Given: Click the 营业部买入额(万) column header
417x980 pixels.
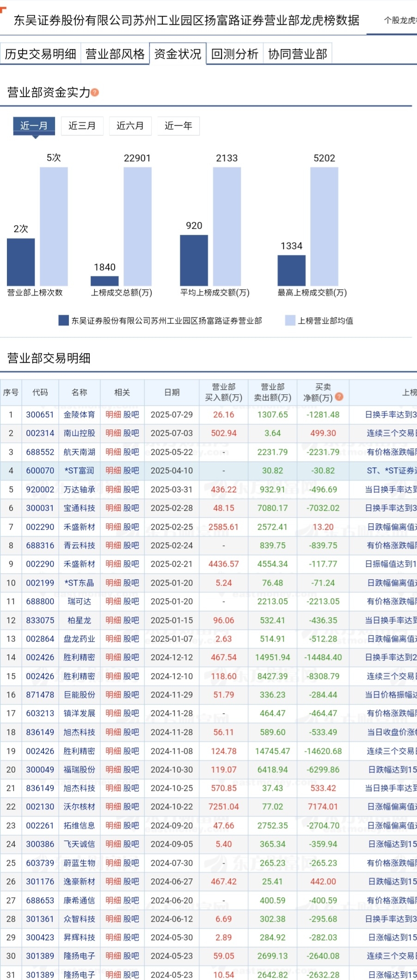Looking at the screenshot, I should (x=224, y=392).
